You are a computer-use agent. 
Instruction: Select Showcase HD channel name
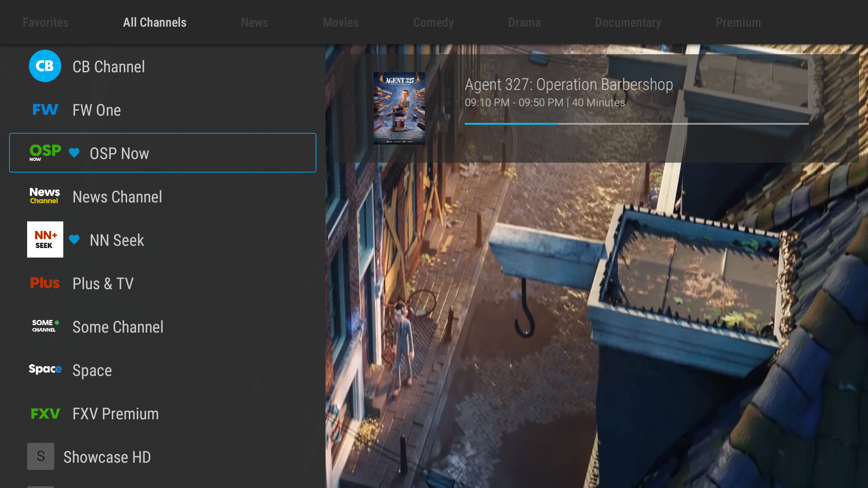point(107,457)
